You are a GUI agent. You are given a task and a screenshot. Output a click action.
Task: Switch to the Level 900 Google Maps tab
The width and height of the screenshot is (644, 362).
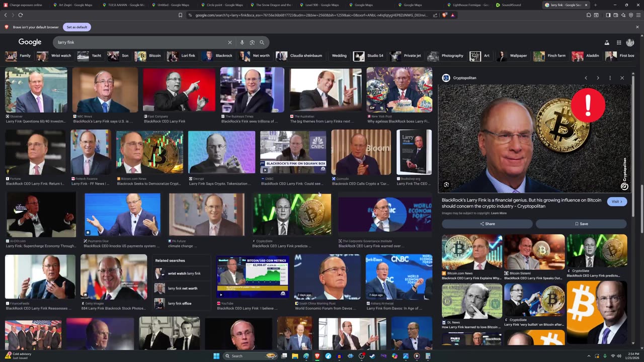(320, 5)
